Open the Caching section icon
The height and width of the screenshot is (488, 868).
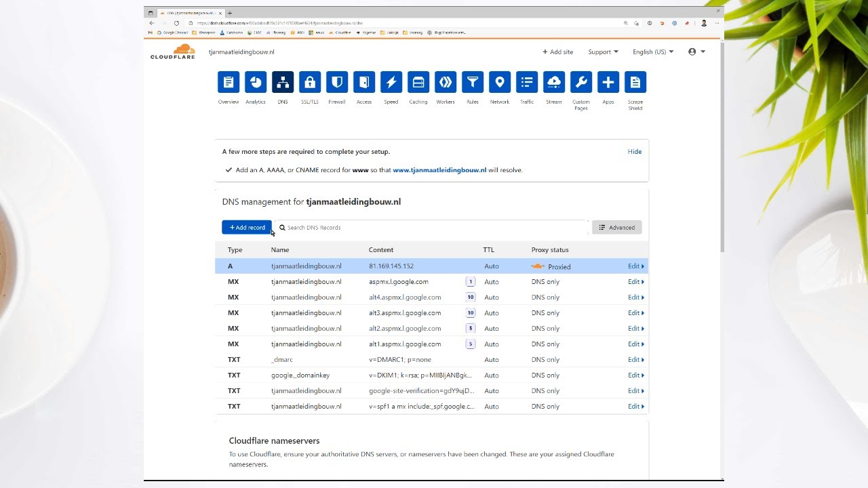pyautogui.click(x=418, y=82)
